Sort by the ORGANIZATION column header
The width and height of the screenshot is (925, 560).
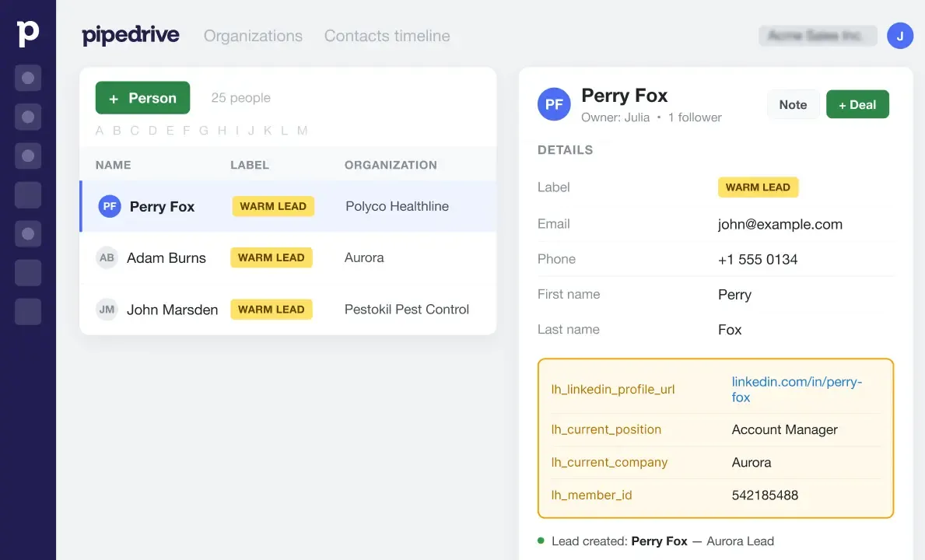coord(391,165)
